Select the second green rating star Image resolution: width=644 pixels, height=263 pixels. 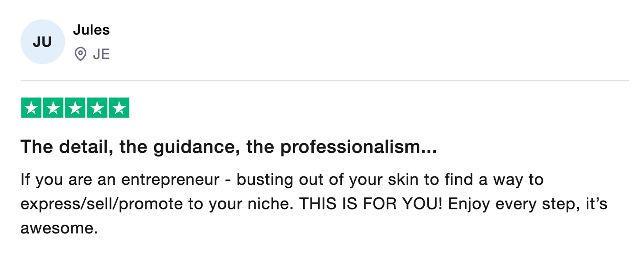(x=53, y=108)
